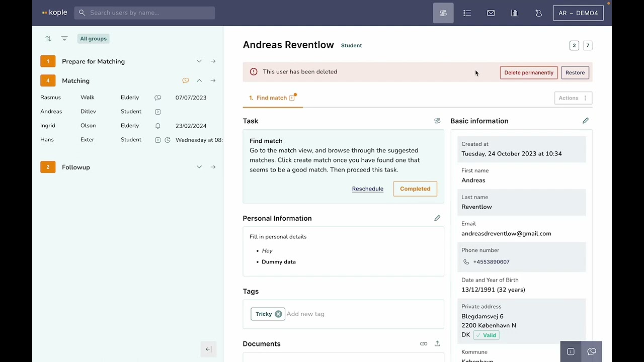Click the link icon in Documents section
The image size is (644, 362).
coord(424,344)
